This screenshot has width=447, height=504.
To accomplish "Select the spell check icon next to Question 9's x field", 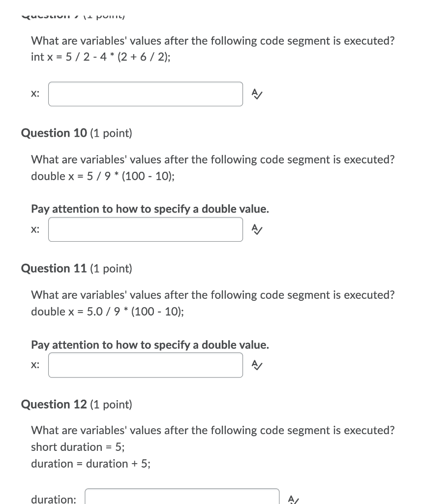I will (x=256, y=94).
